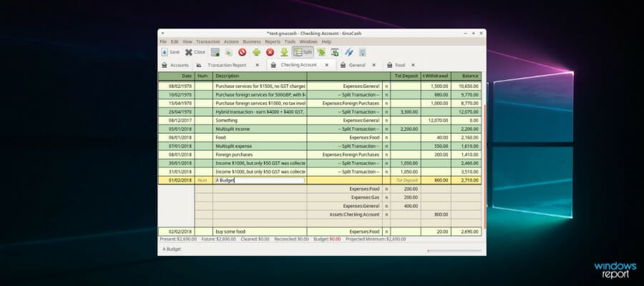Go to blank transaction using green down arrow
Image resolution: width=644 pixels, height=286 pixels.
tap(284, 52)
